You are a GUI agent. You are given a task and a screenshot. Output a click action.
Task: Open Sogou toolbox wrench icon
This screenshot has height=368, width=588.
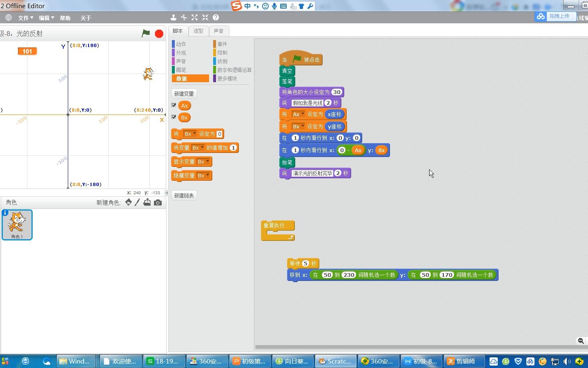pos(310,6)
